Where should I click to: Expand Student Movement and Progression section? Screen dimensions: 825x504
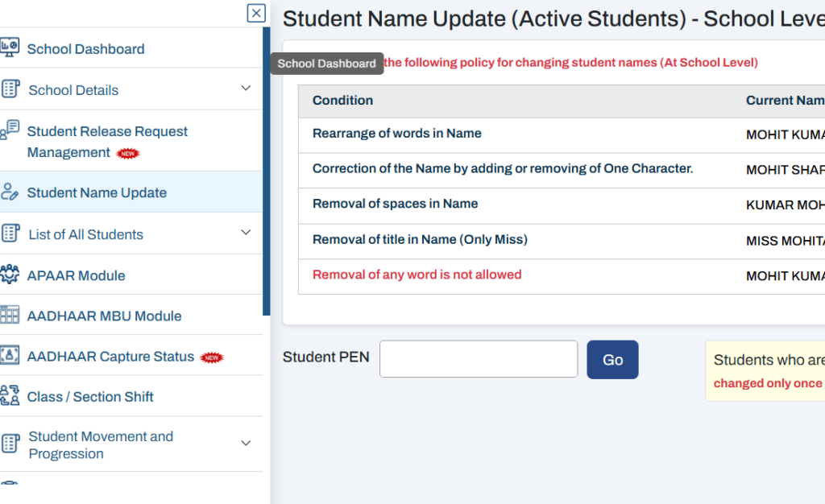pos(246,442)
